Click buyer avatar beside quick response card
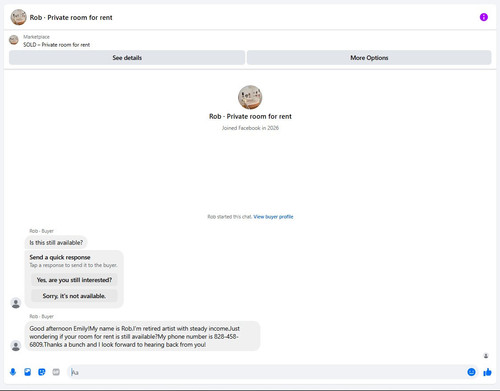 pyautogui.click(x=16, y=303)
